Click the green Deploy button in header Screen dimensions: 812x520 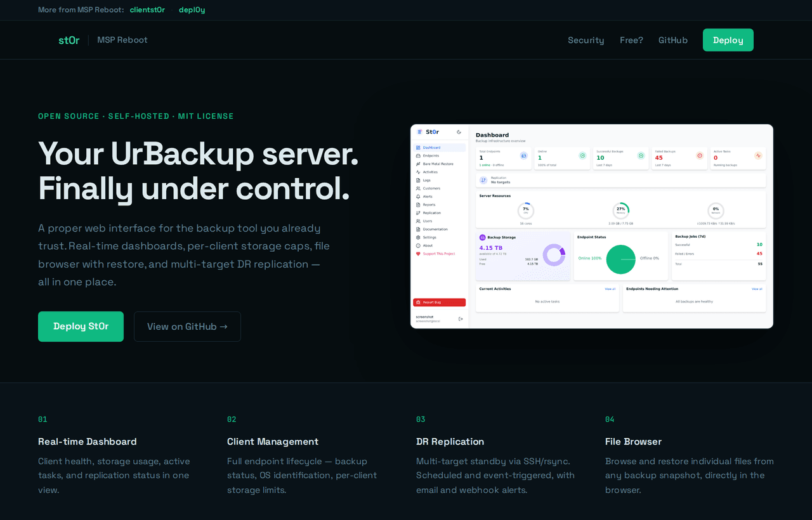pos(728,40)
